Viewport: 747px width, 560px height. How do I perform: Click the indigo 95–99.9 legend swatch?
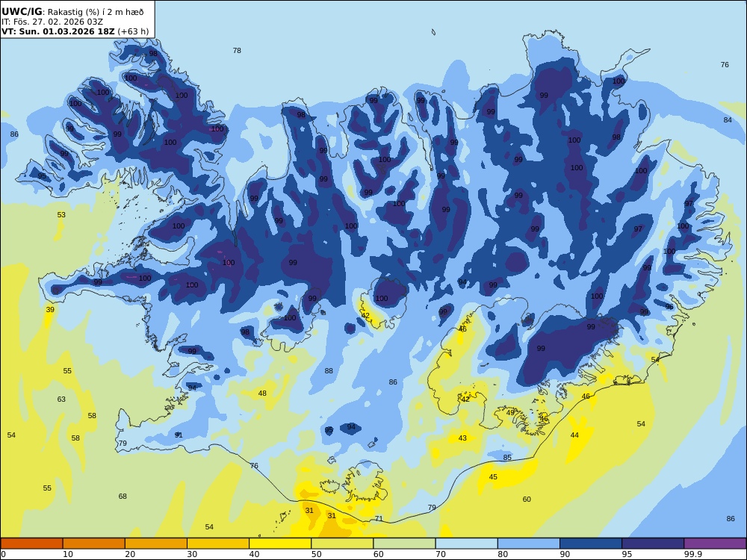(x=653, y=544)
